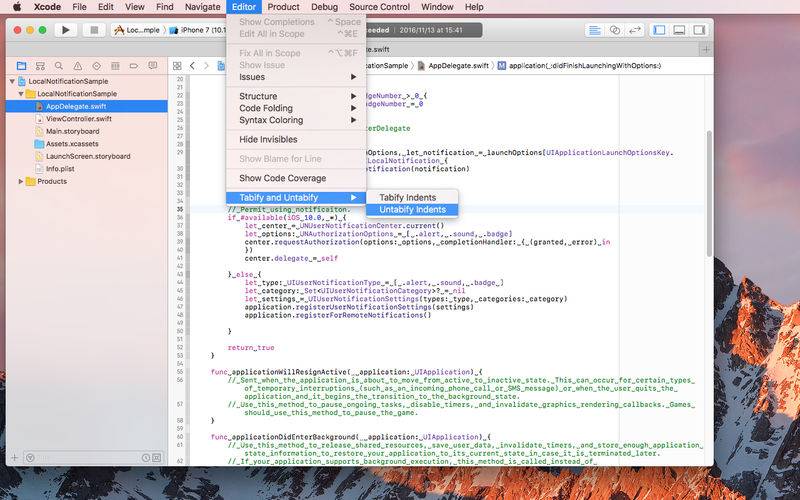Go forward in editor history
Viewport: 800px width, 500px height.
pyautogui.click(x=206, y=66)
